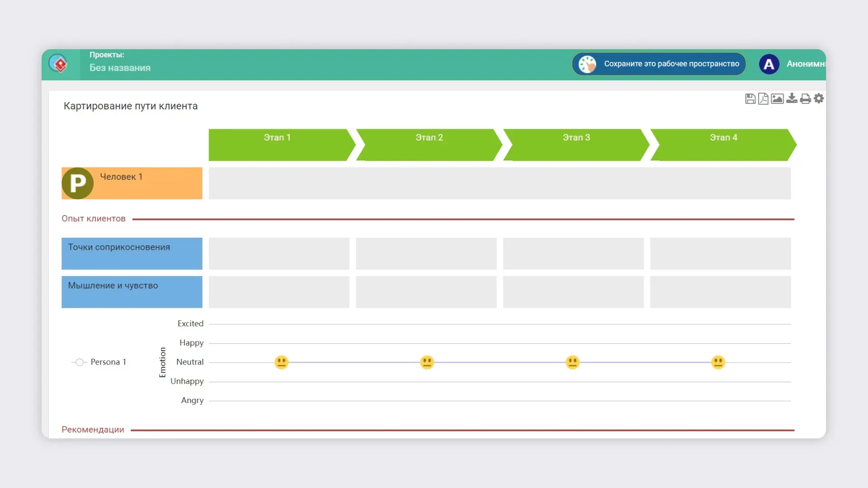868x488 pixels.
Task: Click the Этап 4 neutral emotion face
Action: [718, 362]
